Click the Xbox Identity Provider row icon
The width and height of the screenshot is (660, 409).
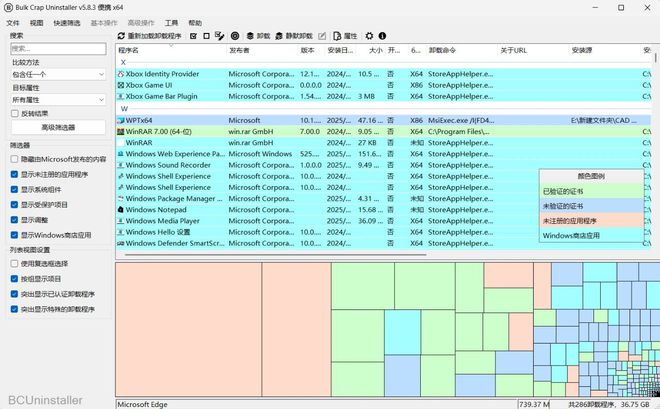point(121,74)
